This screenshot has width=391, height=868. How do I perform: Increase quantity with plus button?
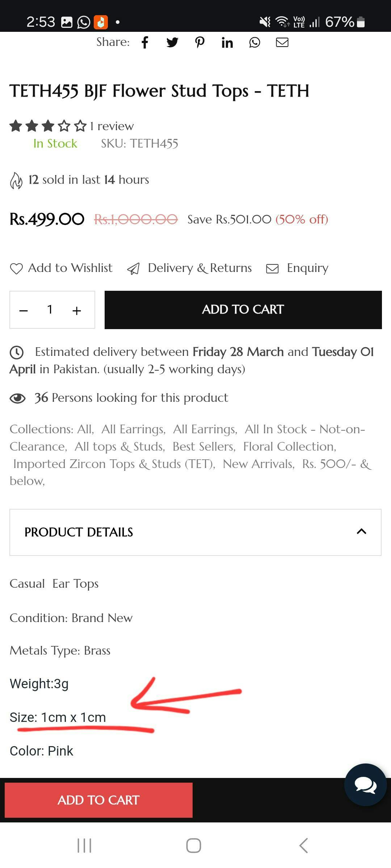click(x=76, y=310)
